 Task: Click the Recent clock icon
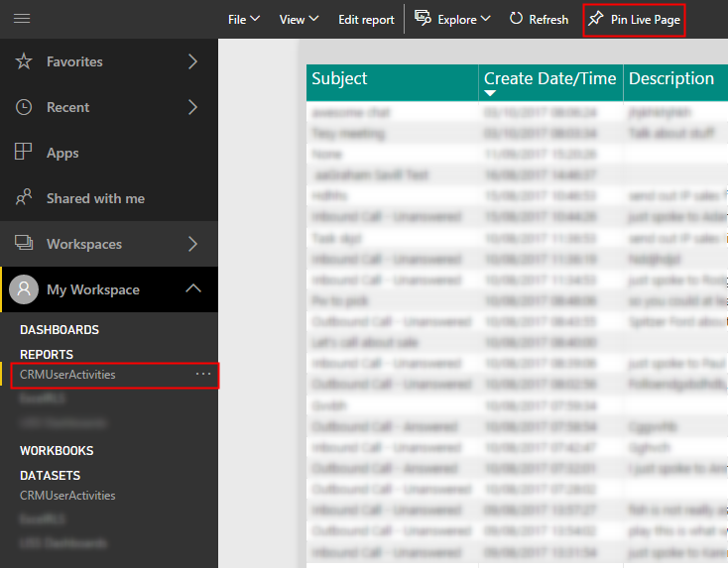(24, 107)
